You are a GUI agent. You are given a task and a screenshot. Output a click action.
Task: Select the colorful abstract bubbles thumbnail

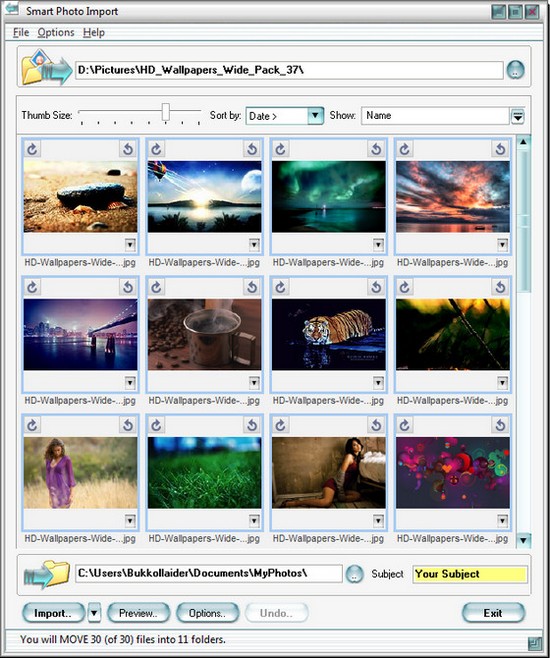(x=453, y=473)
